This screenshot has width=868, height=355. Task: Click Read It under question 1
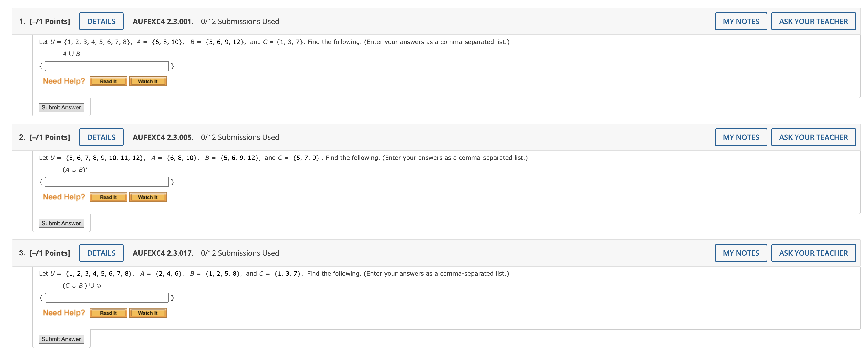pos(108,81)
